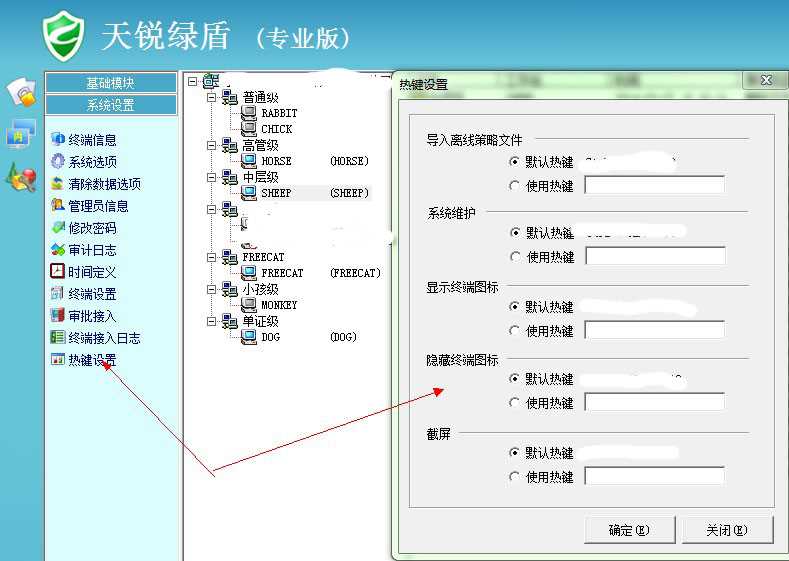Image resolution: width=789 pixels, height=561 pixels.
Task: Select the 中层级 tree node
Action: coord(260,177)
